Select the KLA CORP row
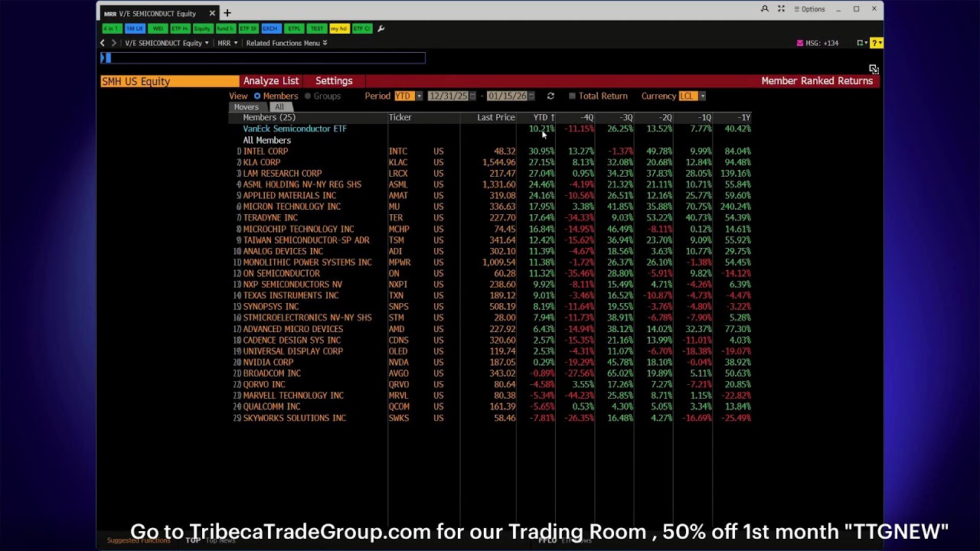This screenshot has width=980, height=551. pyautogui.click(x=490, y=162)
